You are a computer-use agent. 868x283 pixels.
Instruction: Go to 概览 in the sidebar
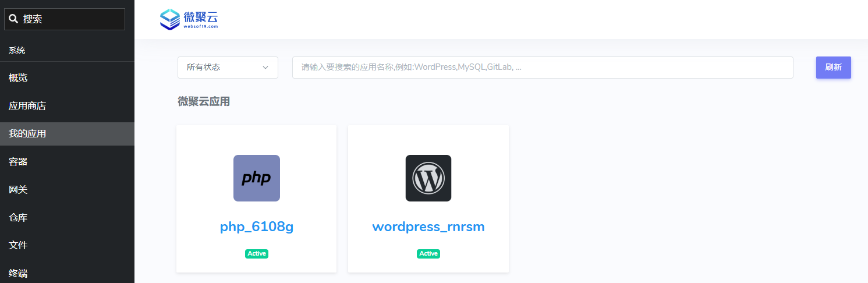[x=18, y=78]
